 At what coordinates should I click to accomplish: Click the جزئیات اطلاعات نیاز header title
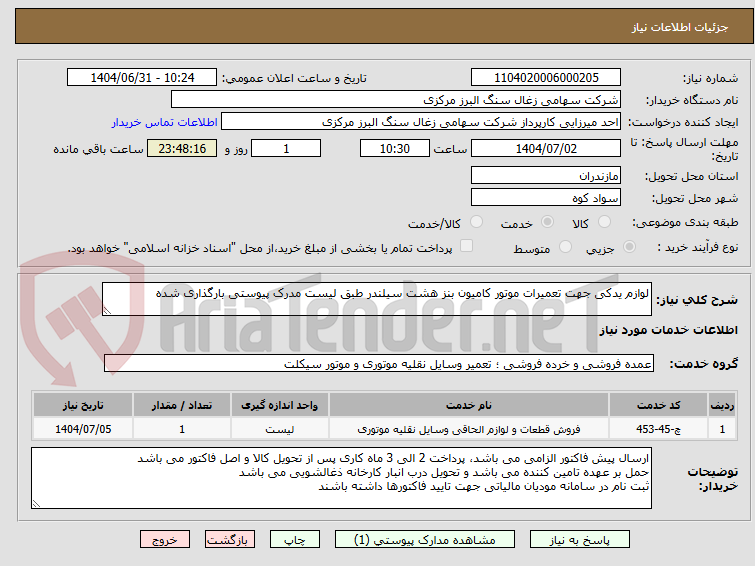679,27
